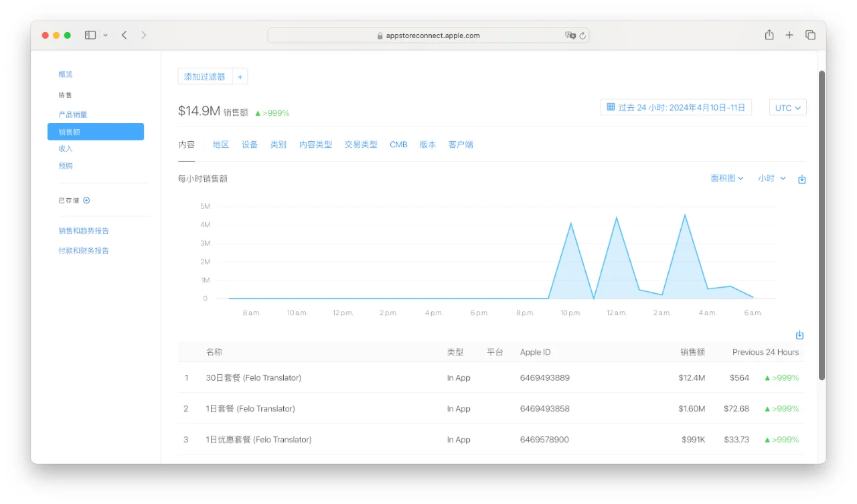Open 概览 in the sidebar
This screenshot has height=504, width=857.
tap(66, 74)
